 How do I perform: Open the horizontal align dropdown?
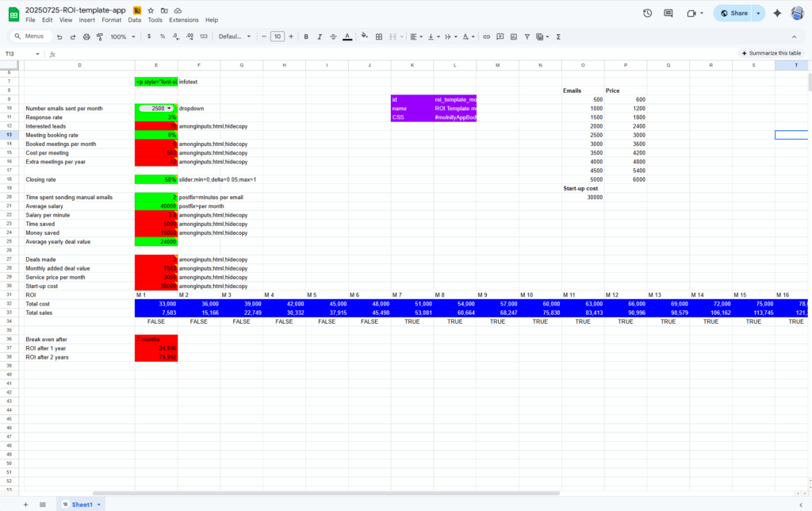tap(416, 36)
